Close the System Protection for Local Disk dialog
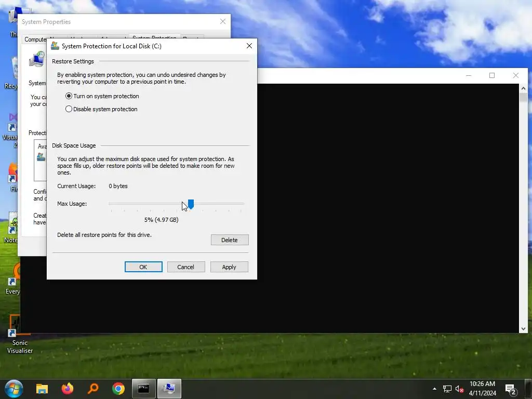 [249, 46]
